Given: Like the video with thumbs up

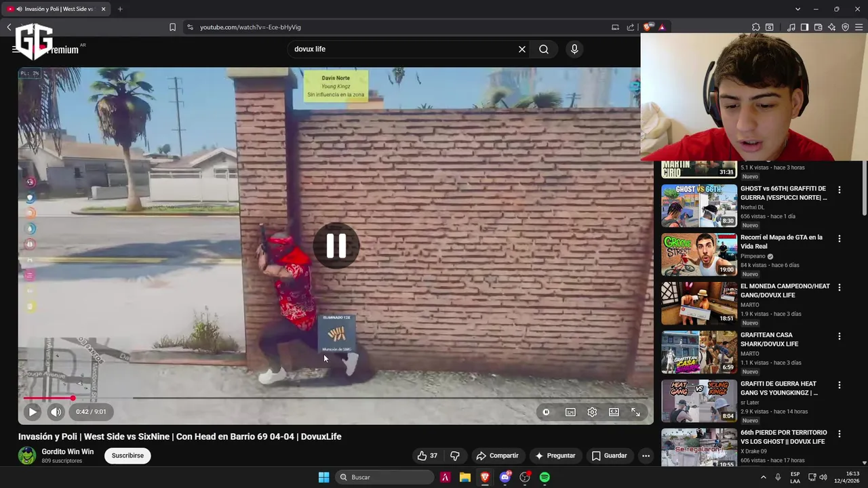Looking at the screenshot, I should (428, 455).
